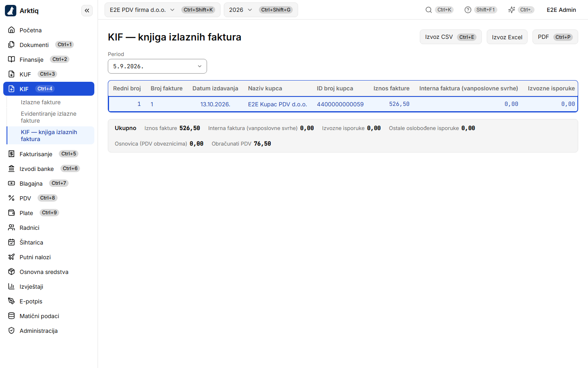Click the KUF document icon
Screen dimensions: 588x368
click(11, 74)
